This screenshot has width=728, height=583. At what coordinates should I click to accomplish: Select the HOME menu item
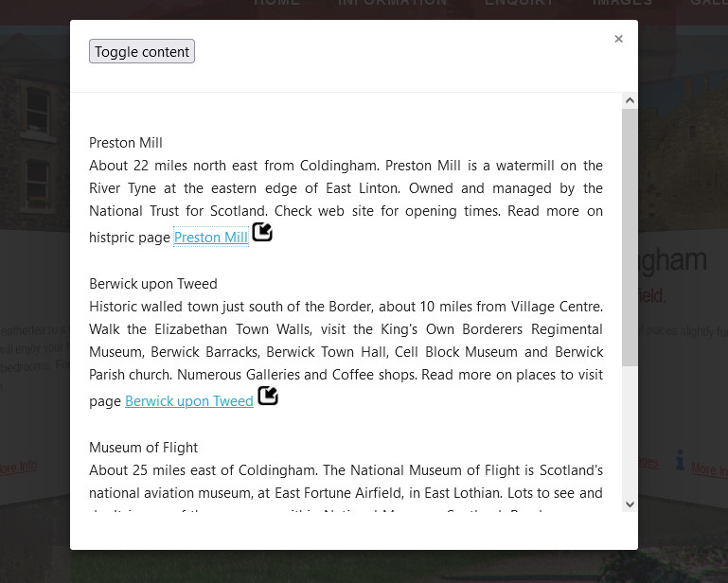[x=276, y=3]
